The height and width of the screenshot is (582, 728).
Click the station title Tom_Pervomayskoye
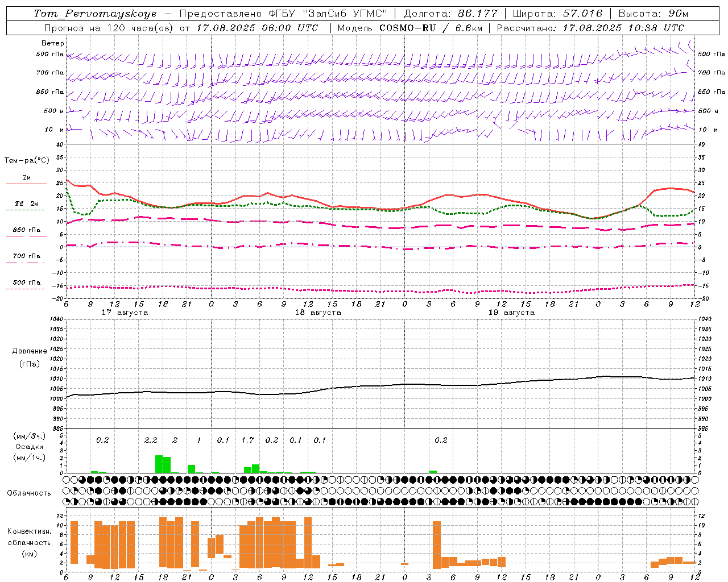(x=95, y=14)
